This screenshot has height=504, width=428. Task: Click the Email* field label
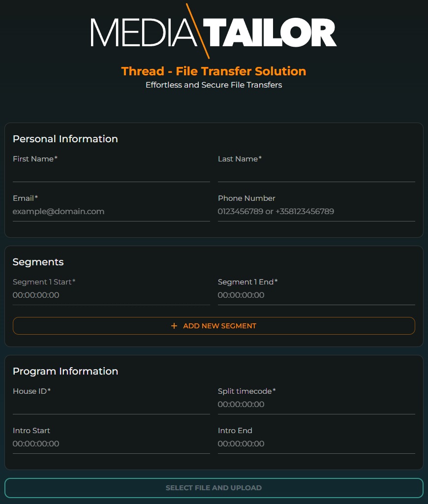[x=25, y=198]
